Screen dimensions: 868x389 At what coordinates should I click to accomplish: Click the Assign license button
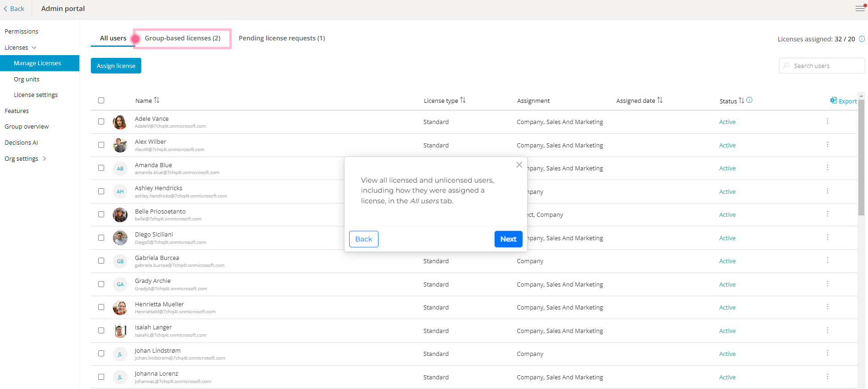tap(116, 66)
